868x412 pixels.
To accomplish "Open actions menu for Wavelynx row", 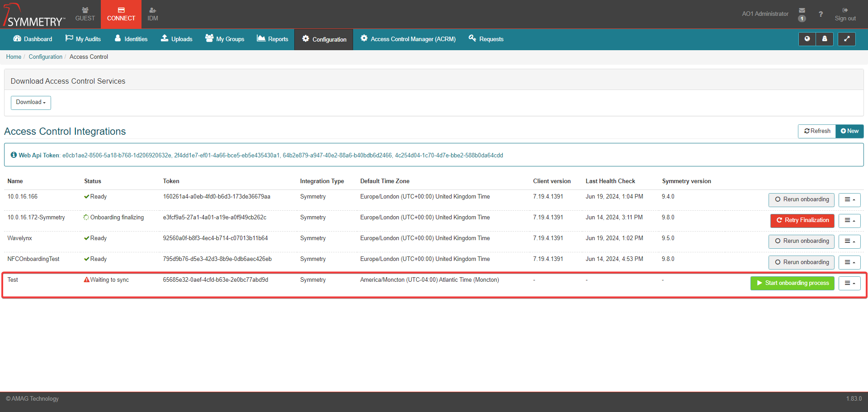I will [x=849, y=241].
